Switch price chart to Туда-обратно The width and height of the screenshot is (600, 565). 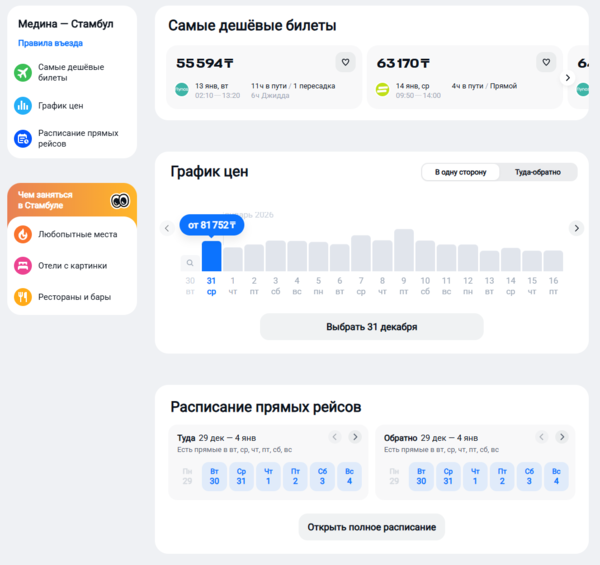[x=538, y=172]
